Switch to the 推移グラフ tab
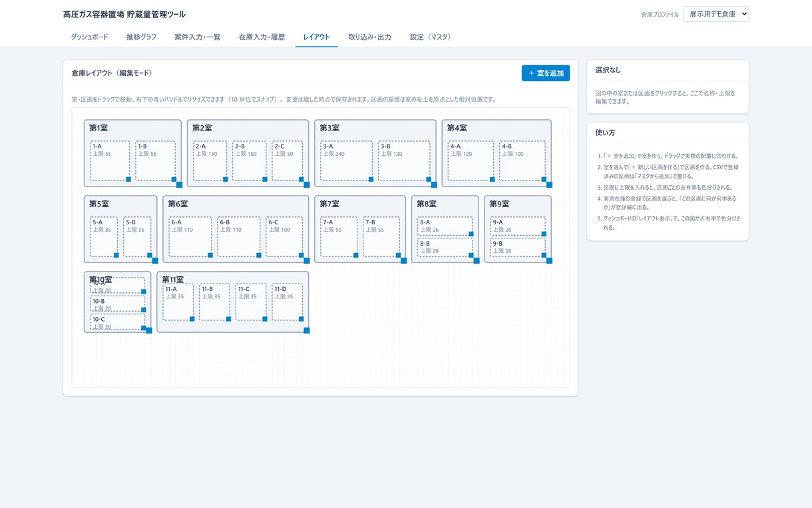Image resolution: width=812 pixels, height=508 pixels. (141, 37)
